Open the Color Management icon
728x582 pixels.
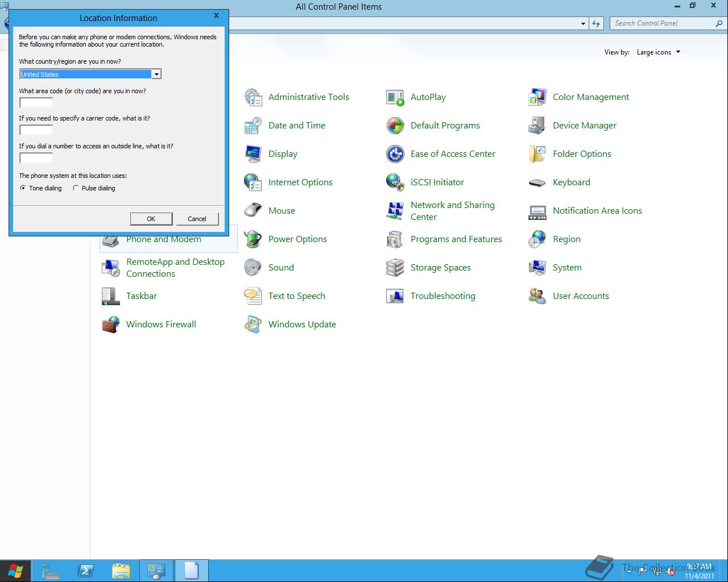tap(537, 97)
